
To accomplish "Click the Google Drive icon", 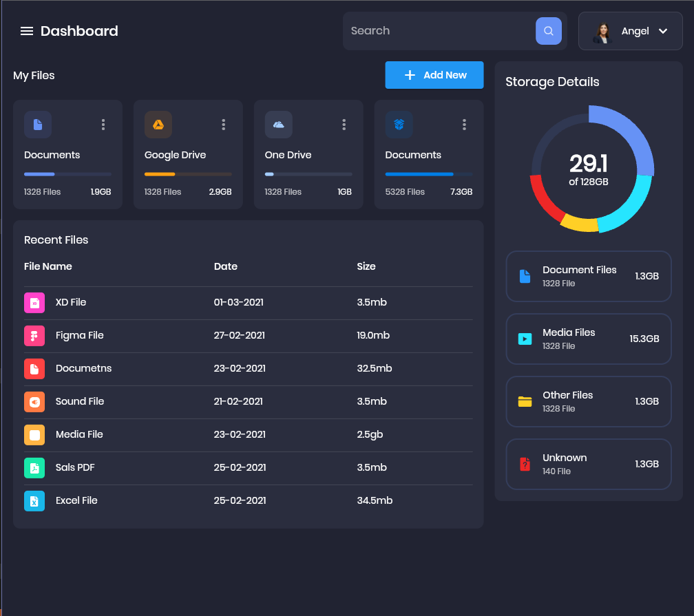I will click(x=158, y=125).
